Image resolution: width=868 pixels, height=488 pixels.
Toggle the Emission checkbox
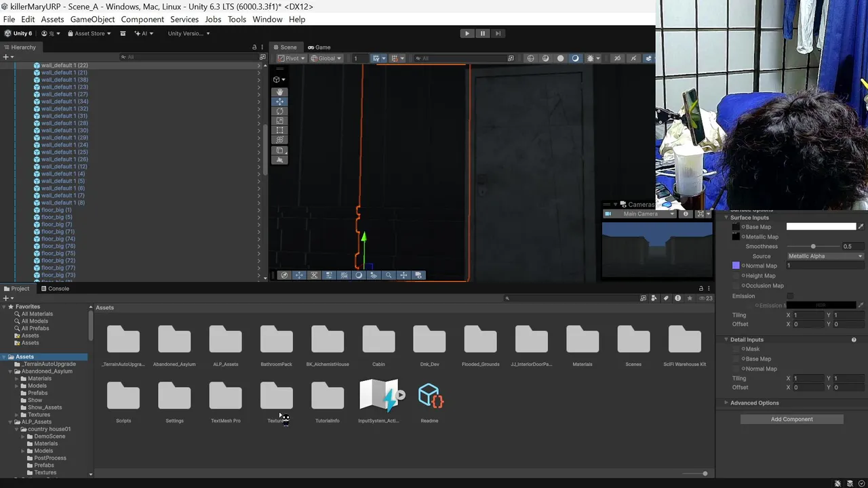point(790,296)
